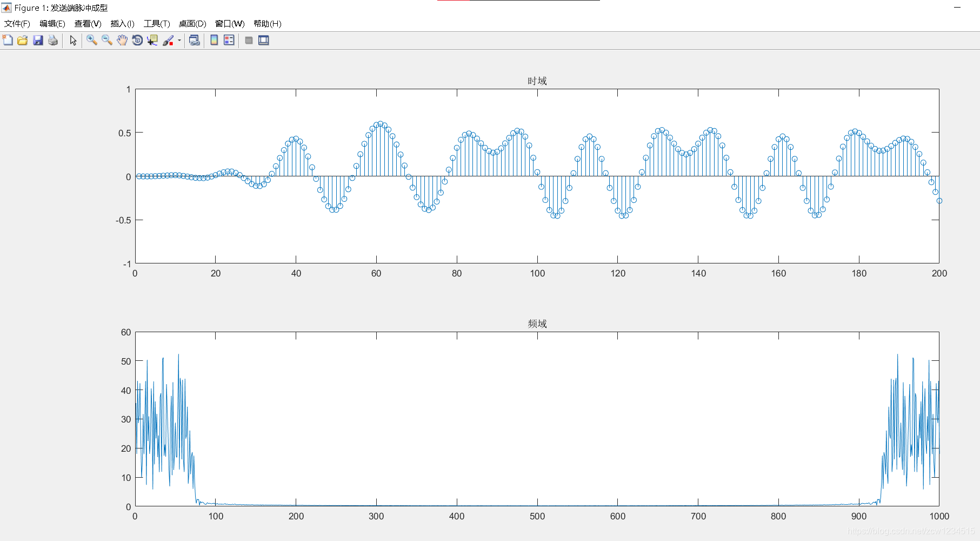Open the 桌面(D) menu

click(x=192, y=24)
